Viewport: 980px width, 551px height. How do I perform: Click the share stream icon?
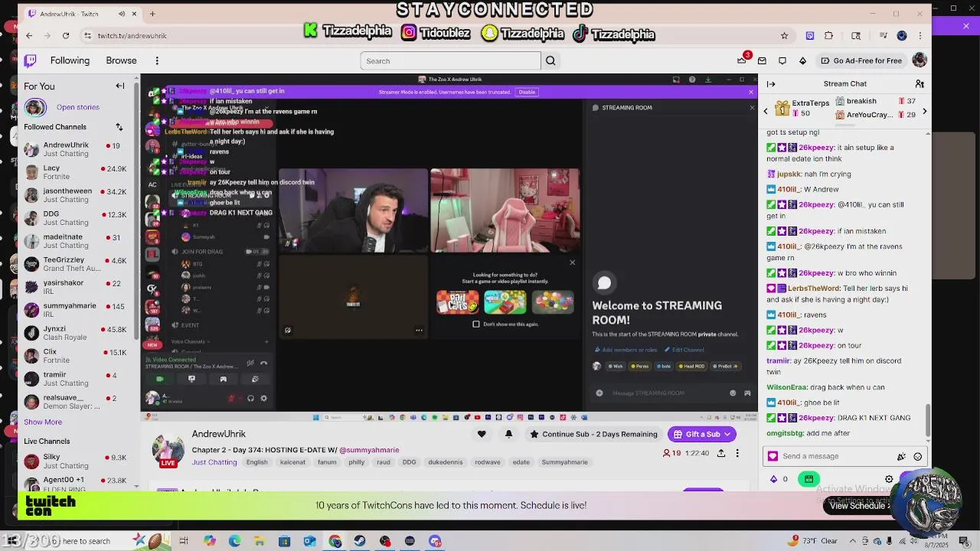click(721, 453)
